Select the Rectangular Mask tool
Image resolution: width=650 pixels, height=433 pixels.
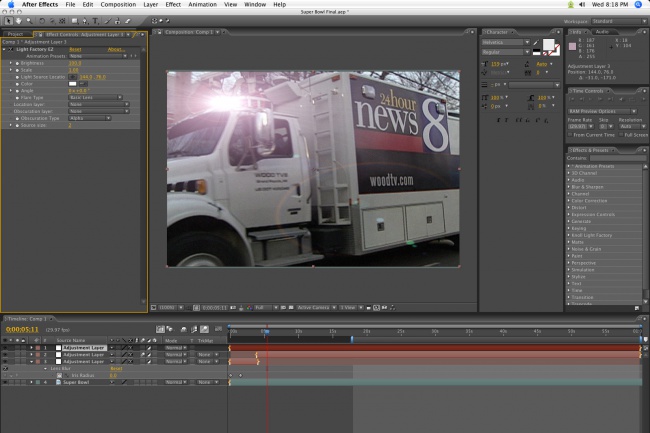coord(75,21)
